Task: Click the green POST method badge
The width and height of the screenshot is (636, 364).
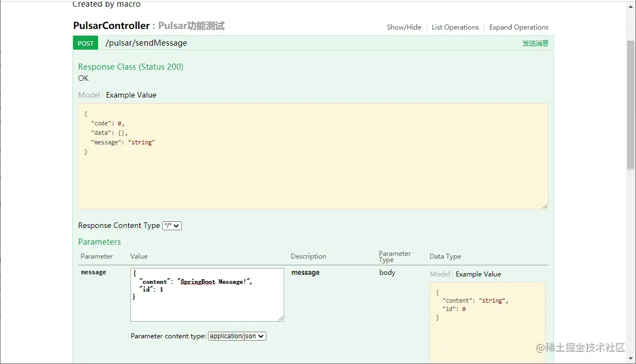Action: coord(86,43)
